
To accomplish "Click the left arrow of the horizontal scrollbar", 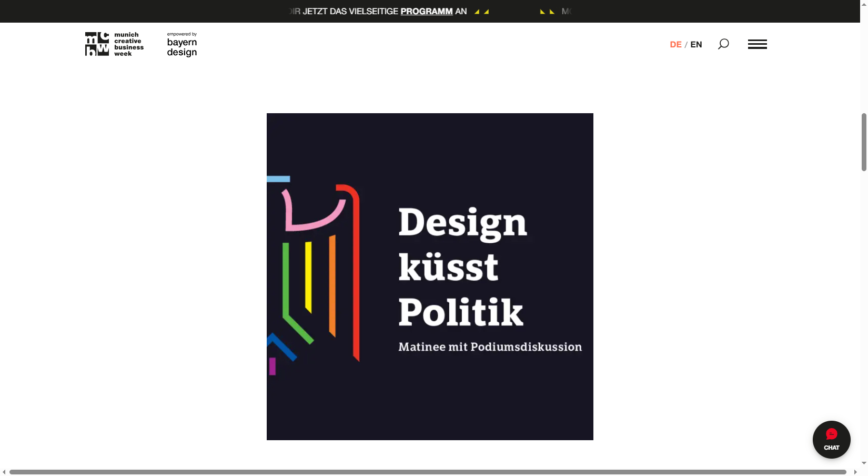I will pyautogui.click(x=4, y=472).
